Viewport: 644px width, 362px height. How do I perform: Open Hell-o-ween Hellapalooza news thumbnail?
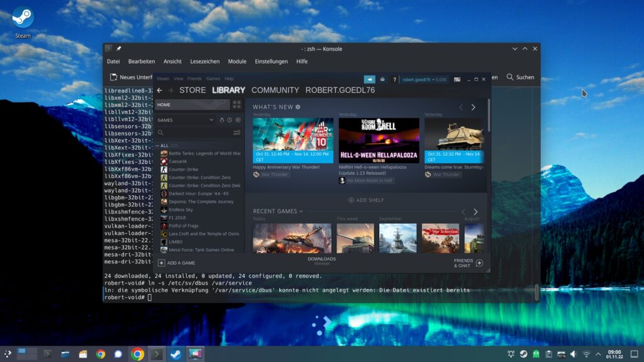coord(379,141)
